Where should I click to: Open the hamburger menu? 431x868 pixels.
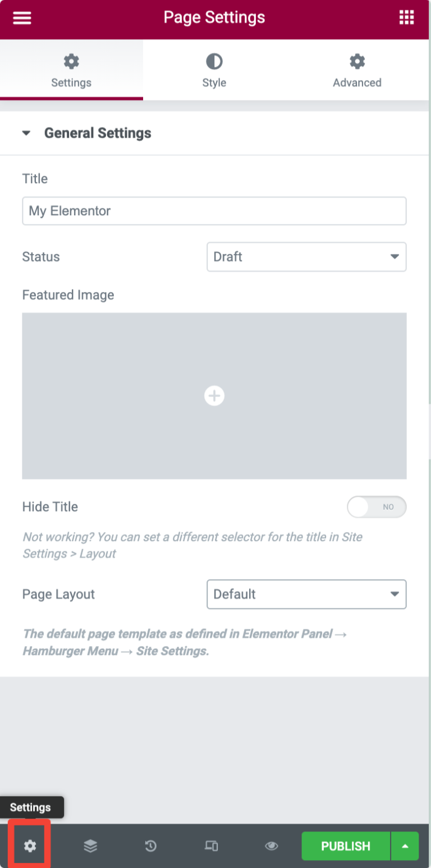(21, 17)
